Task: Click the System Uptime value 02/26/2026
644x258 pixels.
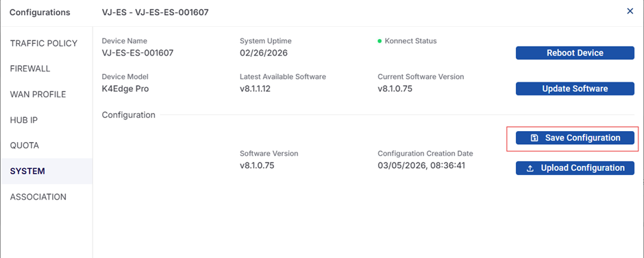Action: [264, 53]
